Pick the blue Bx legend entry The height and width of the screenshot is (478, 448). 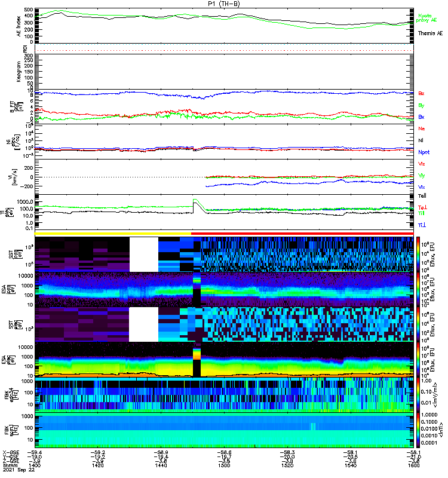coord(421,117)
